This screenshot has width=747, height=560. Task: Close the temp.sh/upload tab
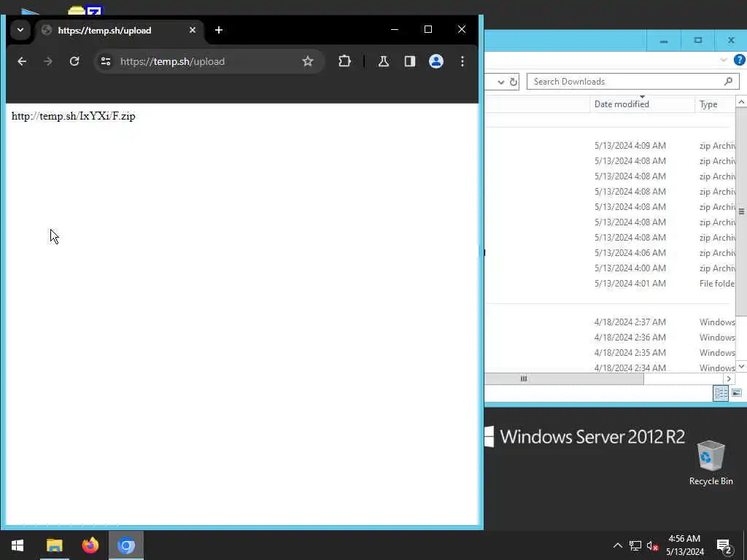click(x=193, y=30)
